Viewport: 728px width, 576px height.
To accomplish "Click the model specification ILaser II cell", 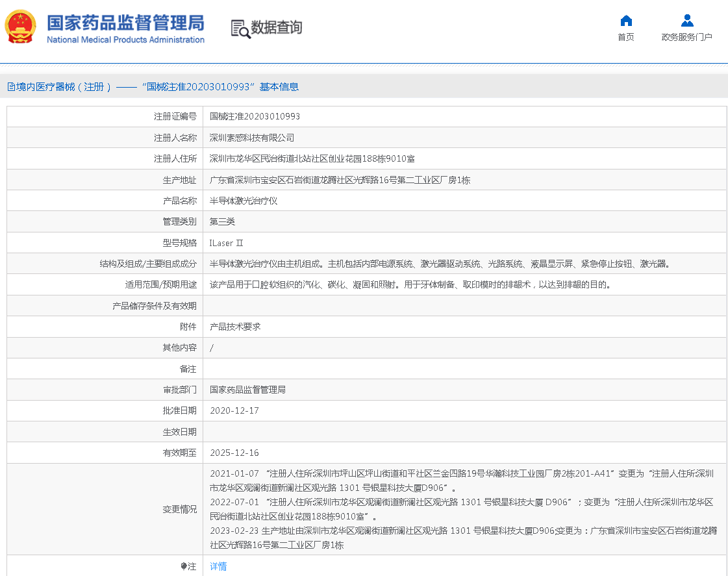I will pyautogui.click(x=227, y=242).
